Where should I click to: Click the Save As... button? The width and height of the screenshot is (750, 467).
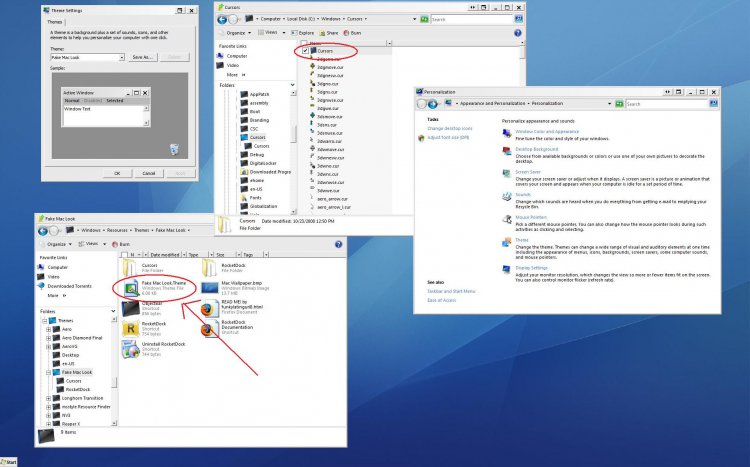click(142, 57)
